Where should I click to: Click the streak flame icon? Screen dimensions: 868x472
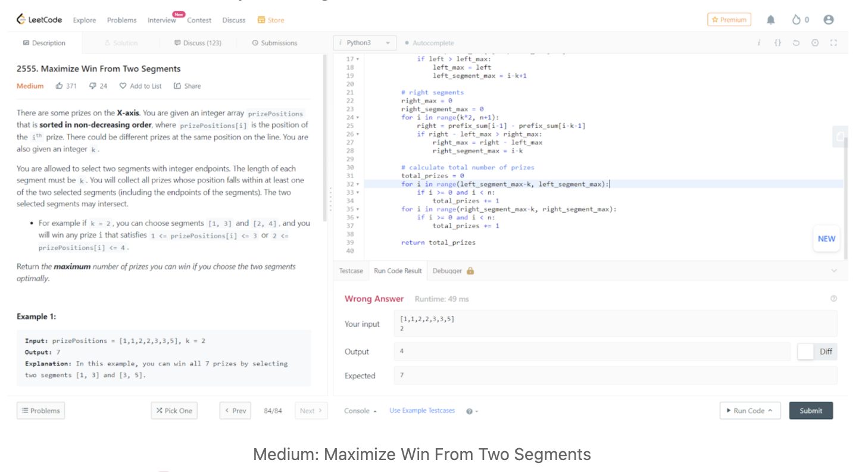(796, 20)
